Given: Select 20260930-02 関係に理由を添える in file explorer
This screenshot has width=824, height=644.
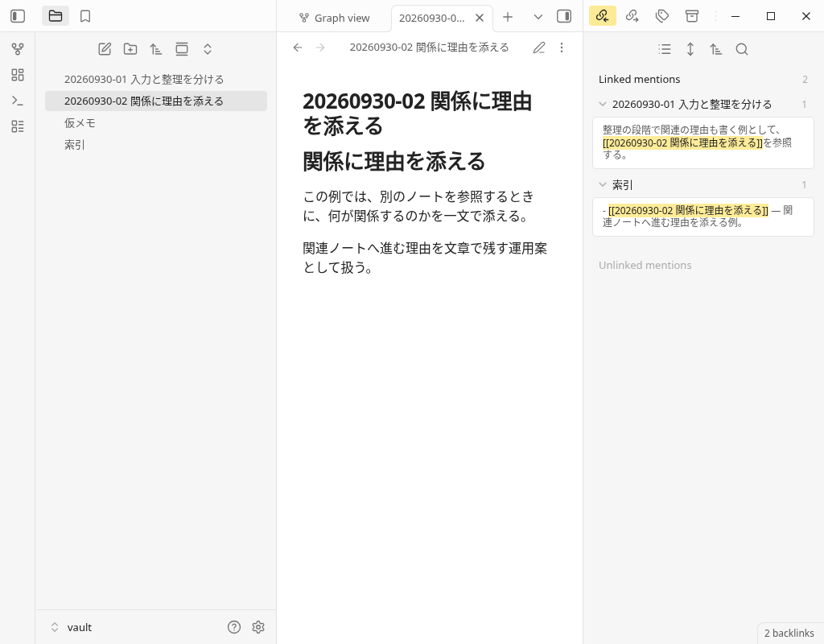Looking at the screenshot, I should coord(156,101).
